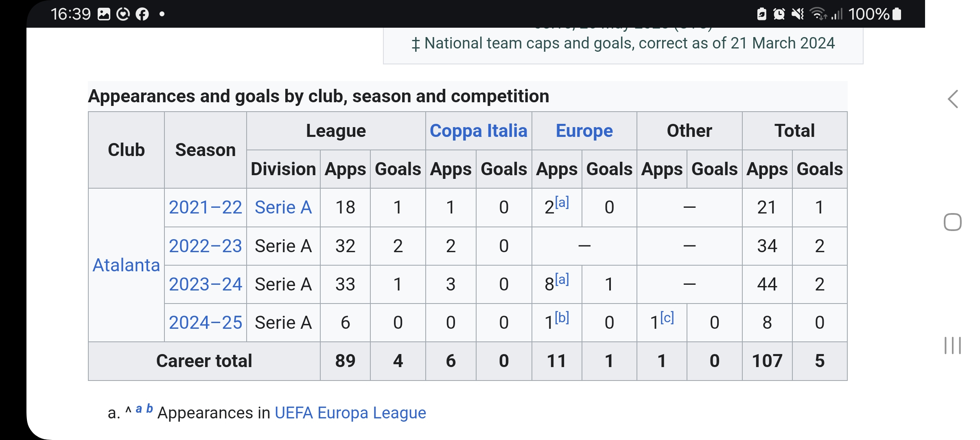Viewport: 980px width, 440px height.
Task: Follow the UEFA Europa League link
Action: click(350, 413)
